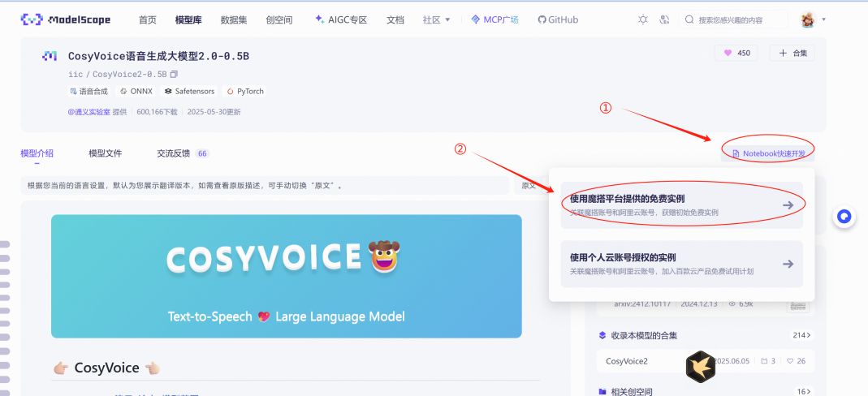Click the 原文 toggle

529,186
